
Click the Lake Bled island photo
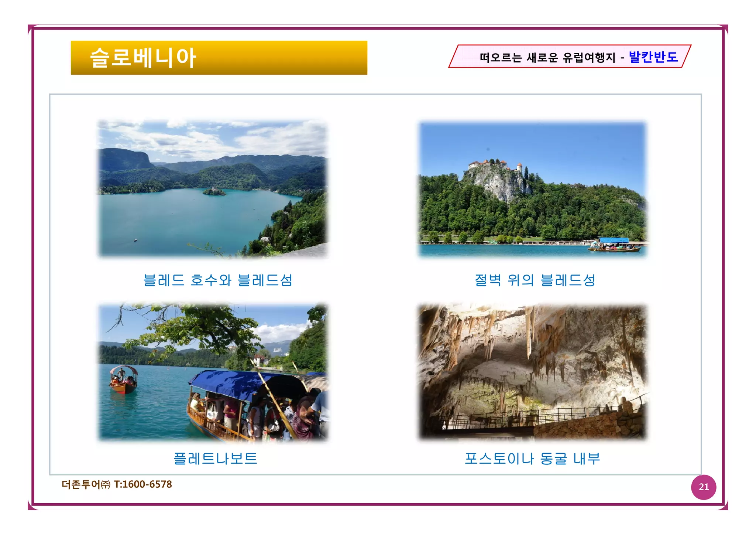click(213, 188)
